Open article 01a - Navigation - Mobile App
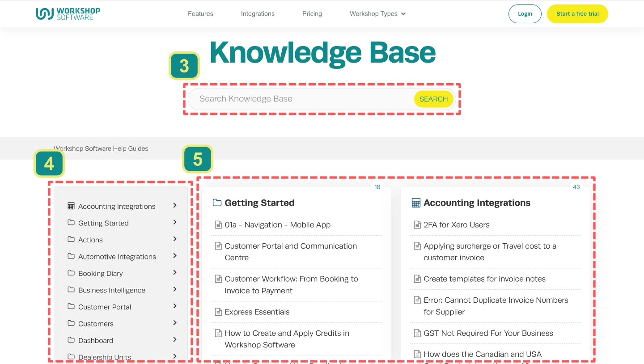This screenshot has width=644, height=364. point(277,225)
